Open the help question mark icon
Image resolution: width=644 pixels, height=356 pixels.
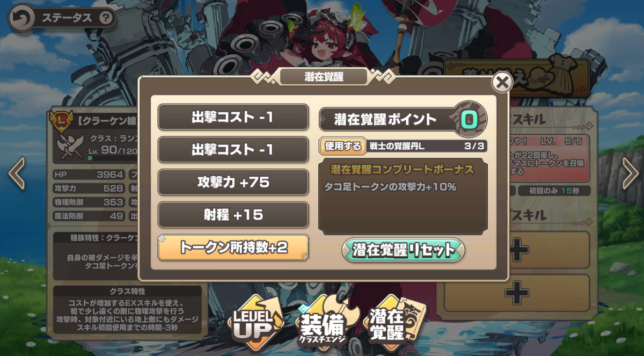coord(107,18)
